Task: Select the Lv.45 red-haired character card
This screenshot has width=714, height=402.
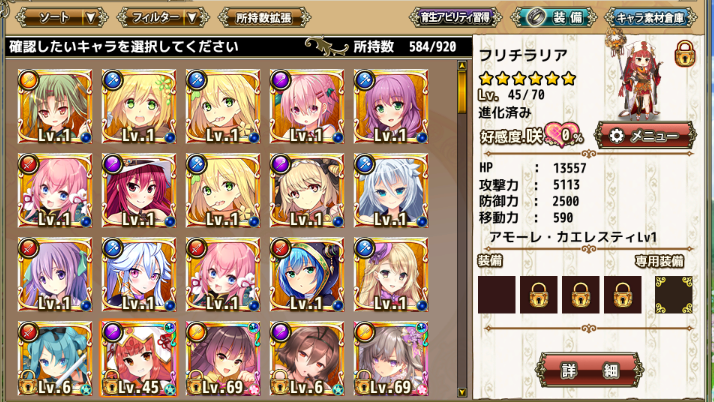Action: click(139, 358)
